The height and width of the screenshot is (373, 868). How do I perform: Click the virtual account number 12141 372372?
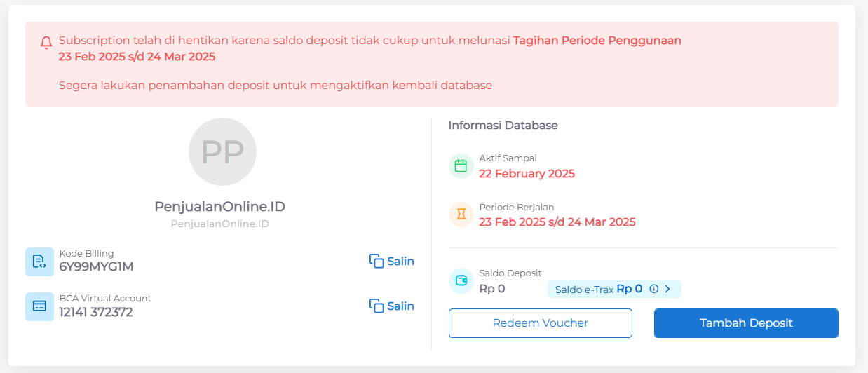(x=96, y=312)
